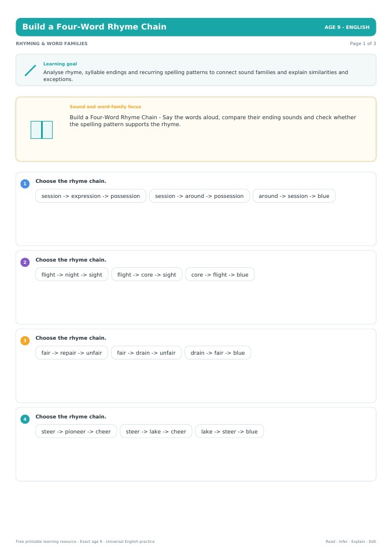This screenshot has width=392, height=555.
Task: Pick the 'around -> session -> blue' answer
Action: [294, 196]
